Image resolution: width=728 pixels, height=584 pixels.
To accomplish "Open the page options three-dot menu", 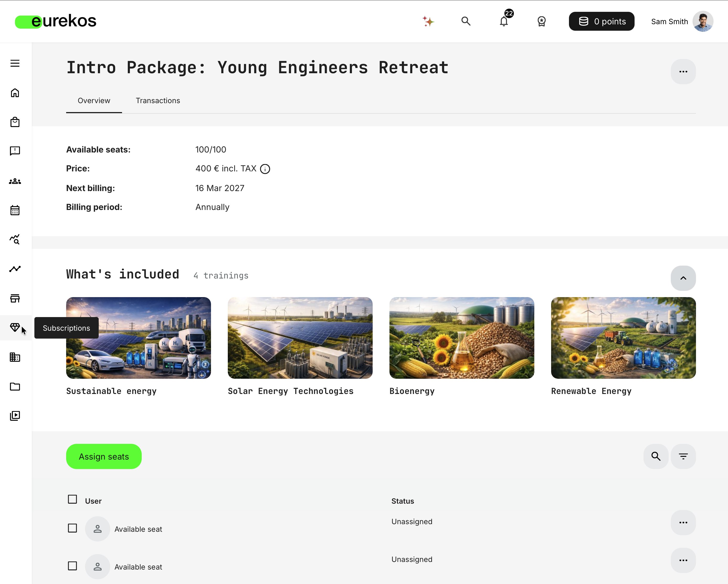I will pos(683,71).
